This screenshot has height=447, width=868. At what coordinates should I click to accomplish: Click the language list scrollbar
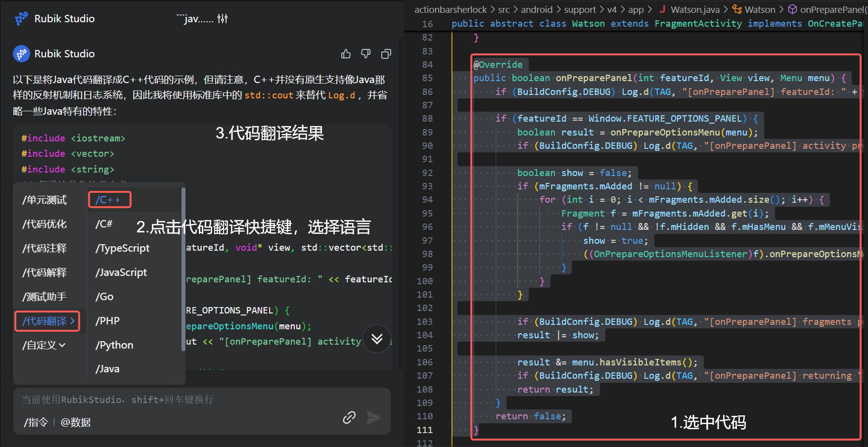(x=183, y=269)
